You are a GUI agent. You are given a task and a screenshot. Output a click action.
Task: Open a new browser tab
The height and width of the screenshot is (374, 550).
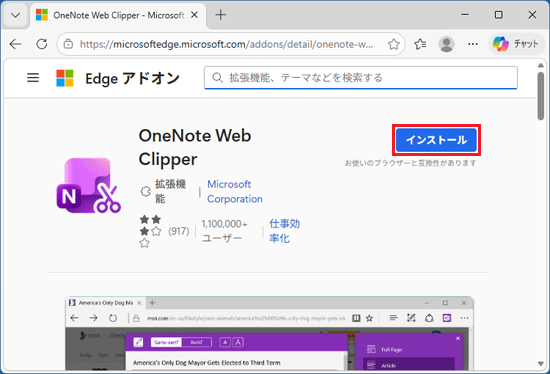[221, 15]
